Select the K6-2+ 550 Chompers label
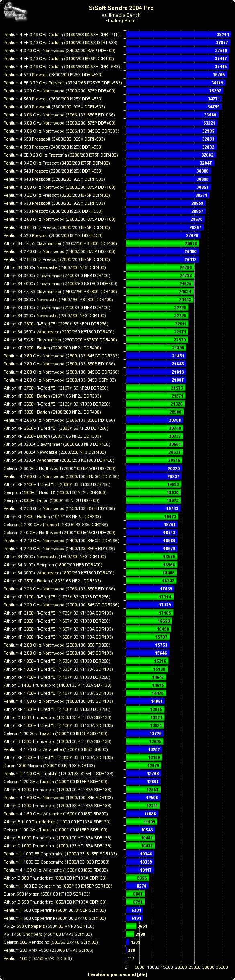This screenshot has width=235, height=980. [x=49, y=926]
